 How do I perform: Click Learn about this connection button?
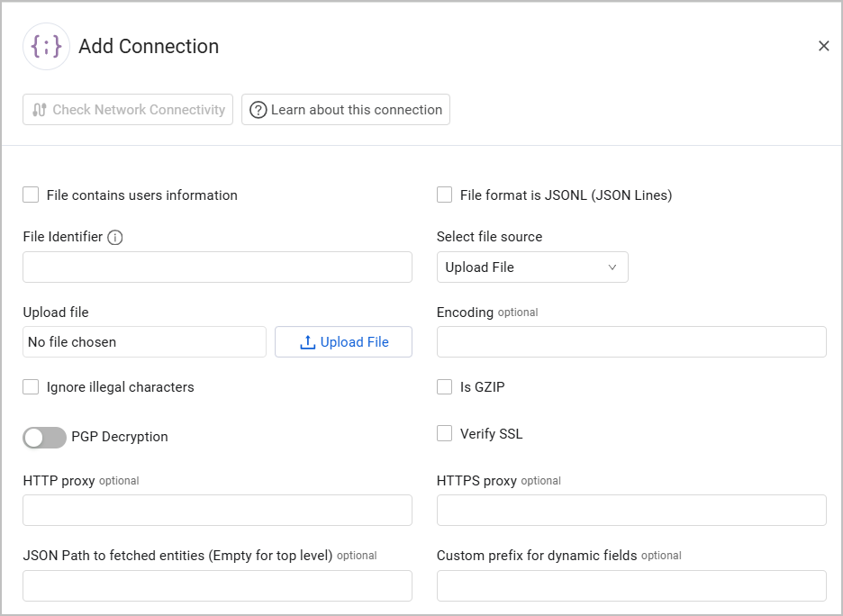coord(346,110)
